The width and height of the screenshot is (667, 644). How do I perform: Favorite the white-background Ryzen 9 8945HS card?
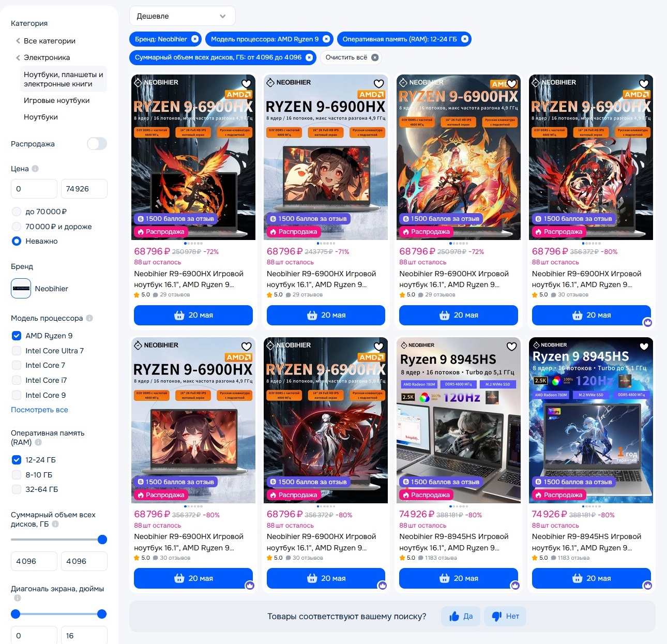511,346
